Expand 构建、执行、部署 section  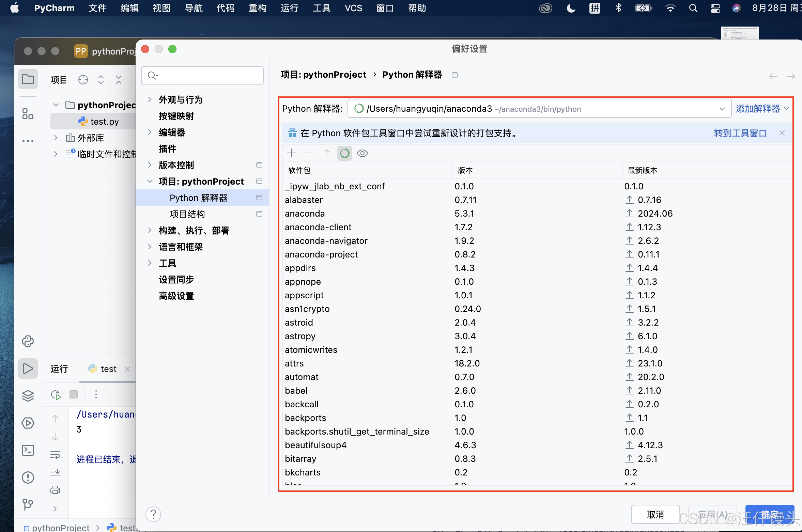point(150,230)
